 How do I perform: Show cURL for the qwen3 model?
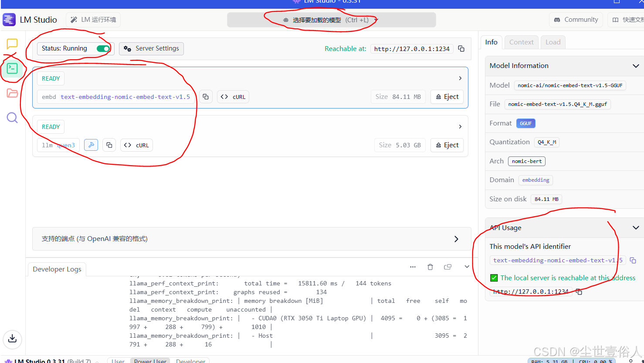pyautogui.click(x=136, y=145)
